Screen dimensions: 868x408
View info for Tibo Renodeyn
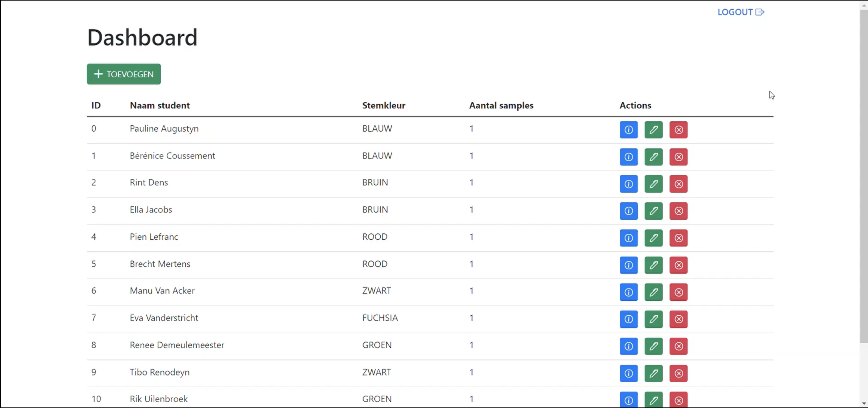pos(628,373)
